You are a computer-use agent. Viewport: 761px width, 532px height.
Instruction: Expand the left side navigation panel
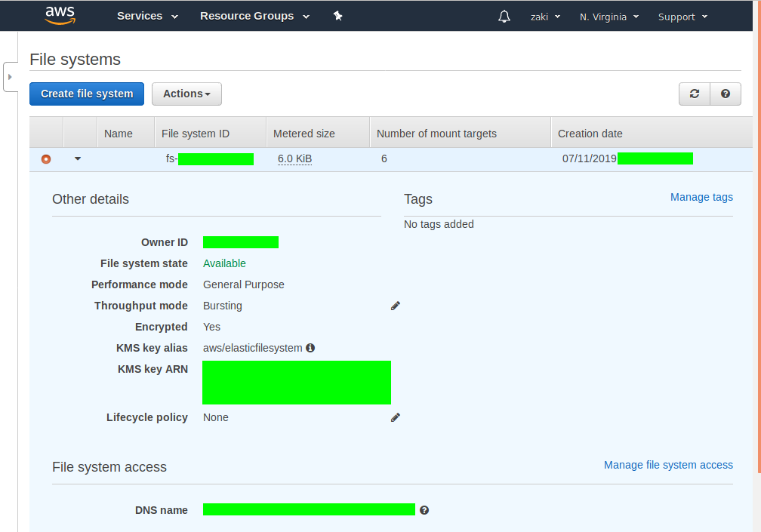coord(11,77)
